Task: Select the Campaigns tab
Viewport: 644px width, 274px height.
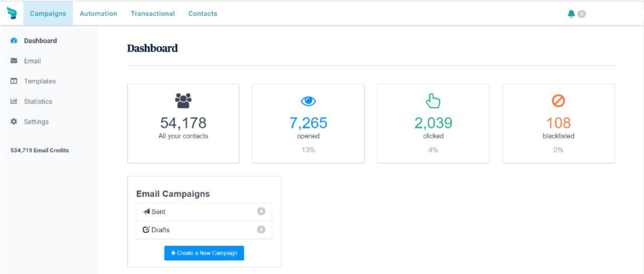Action: pos(48,14)
